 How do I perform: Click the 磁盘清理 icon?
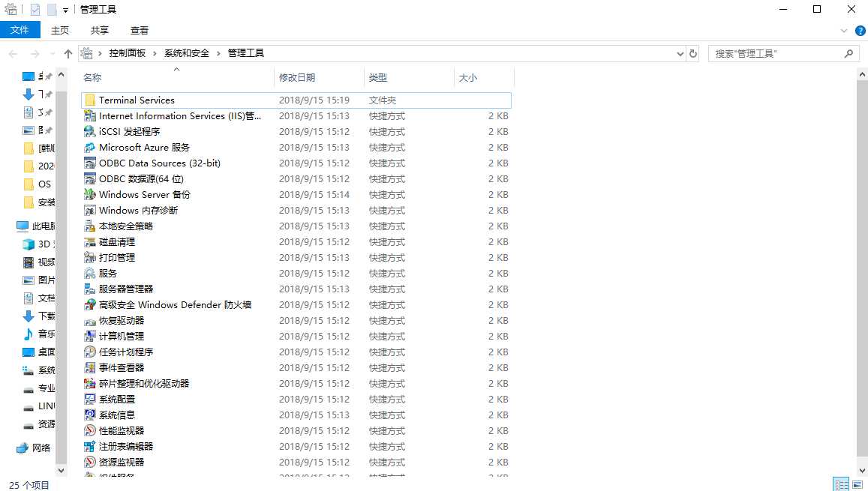pyautogui.click(x=90, y=241)
